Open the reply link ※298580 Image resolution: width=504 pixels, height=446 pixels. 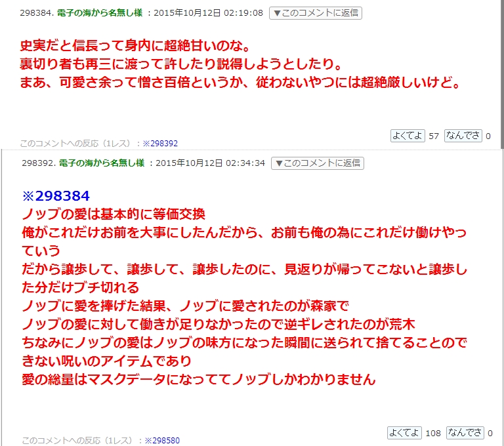pyautogui.click(x=162, y=441)
